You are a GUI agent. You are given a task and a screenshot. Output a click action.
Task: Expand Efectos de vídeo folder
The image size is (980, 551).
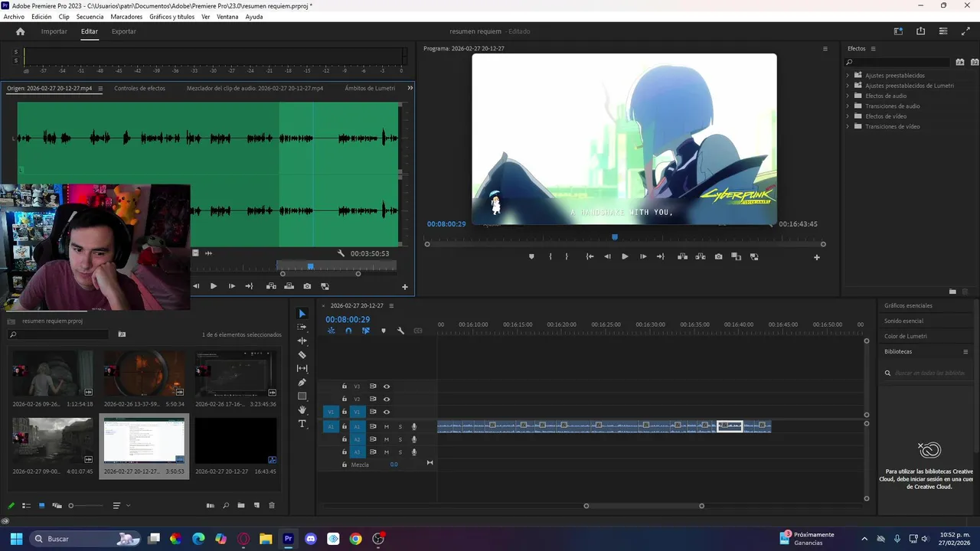coord(848,116)
